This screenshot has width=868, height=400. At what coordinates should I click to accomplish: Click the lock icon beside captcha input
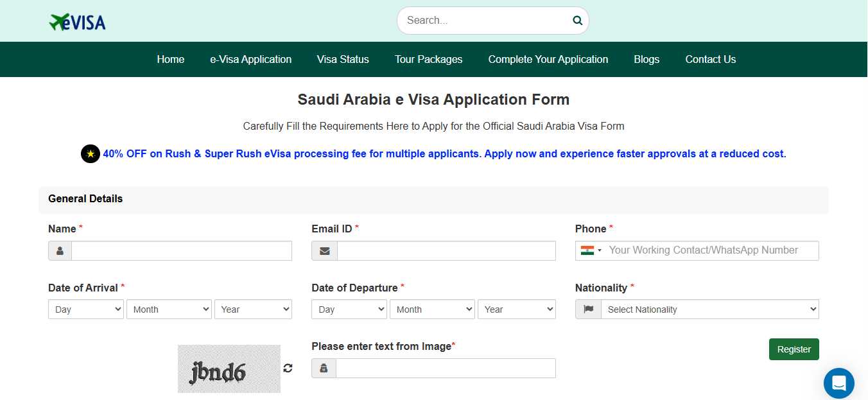coord(324,369)
